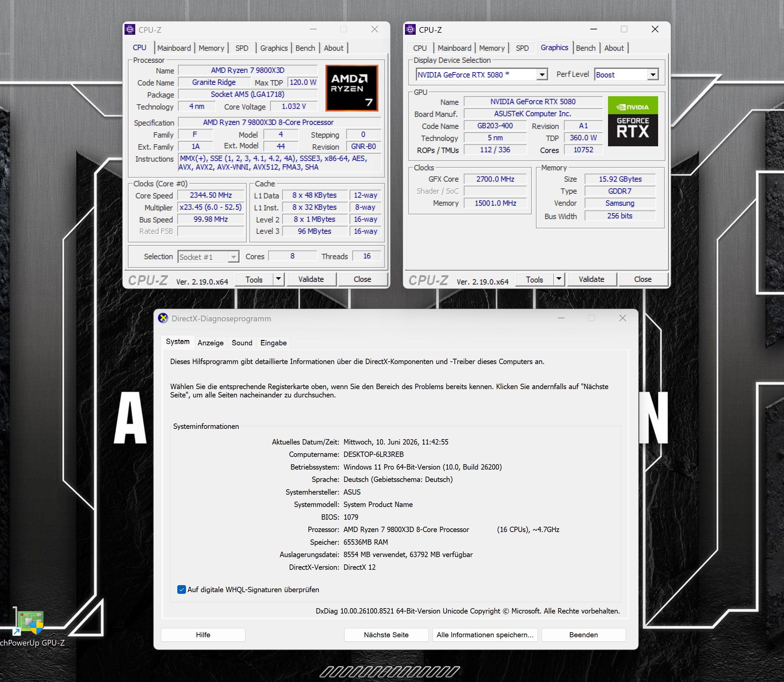
Task: Click the Level 3 cache value 96 MBytes
Action: tap(314, 231)
